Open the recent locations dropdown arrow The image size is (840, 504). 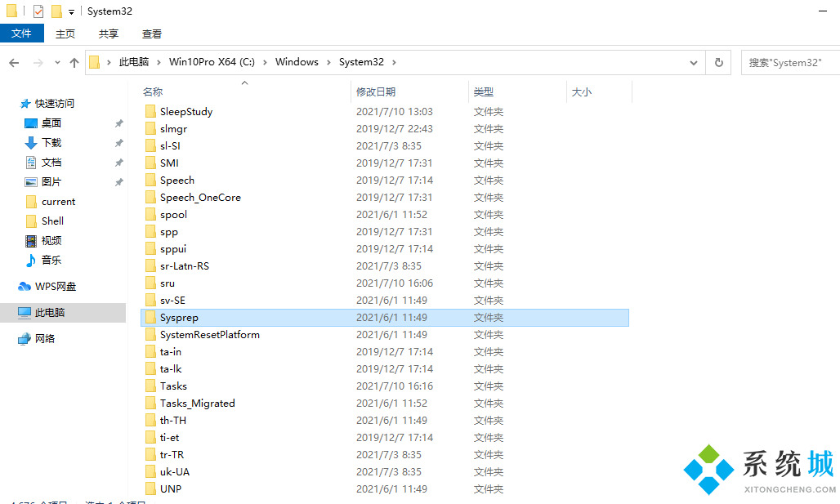coord(57,63)
